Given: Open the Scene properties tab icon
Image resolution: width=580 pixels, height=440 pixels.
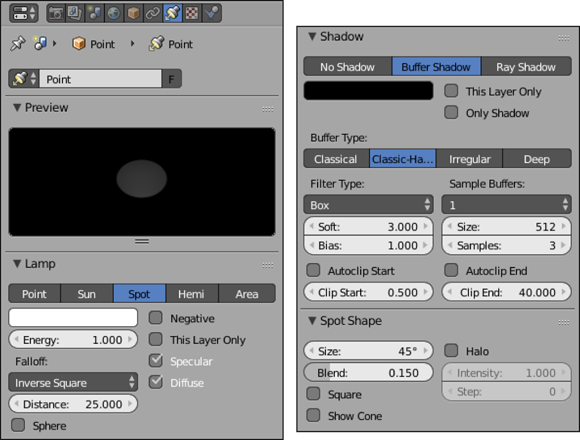Looking at the screenshot, I should click(x=95, y=13).
